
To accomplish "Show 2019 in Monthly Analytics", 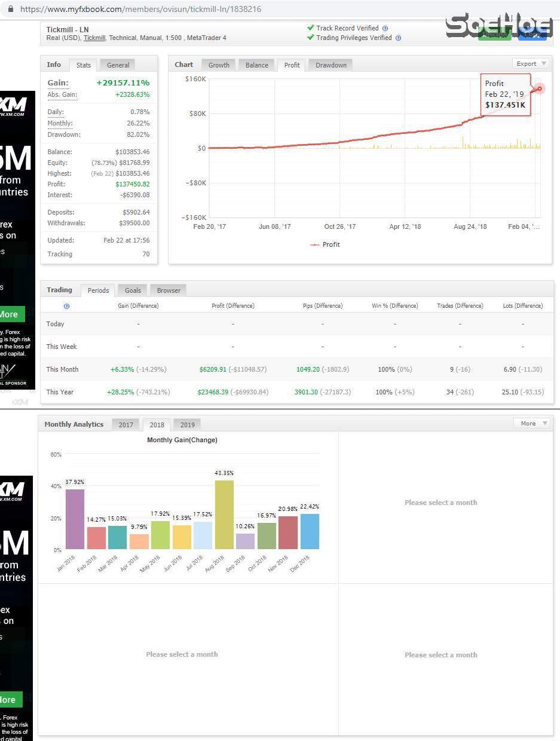I will coord(187,425).
